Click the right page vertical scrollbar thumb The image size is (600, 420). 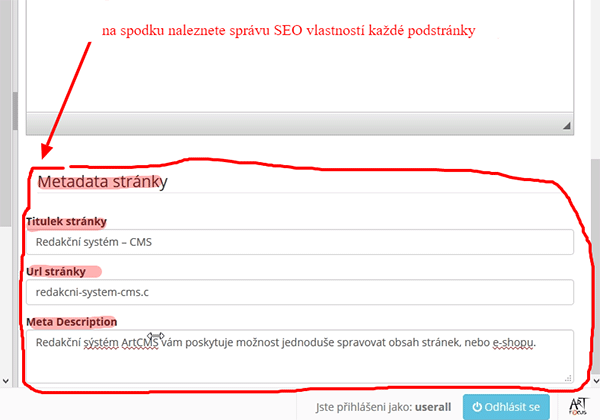[596, 266]
